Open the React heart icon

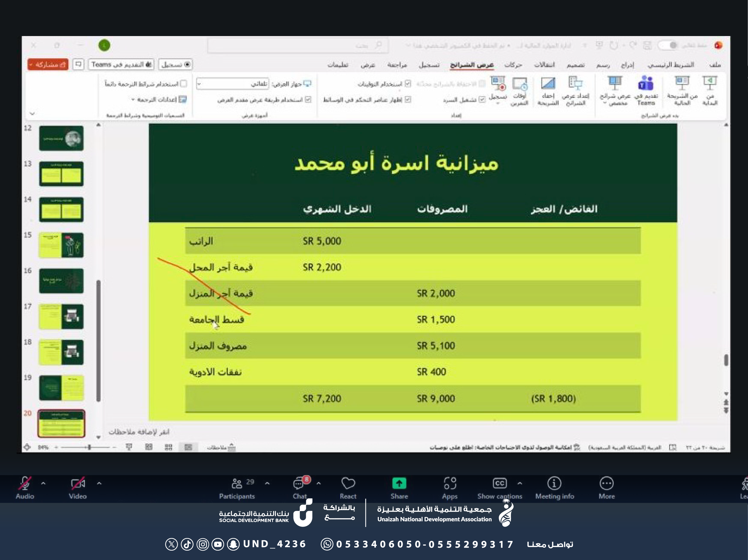(348, 483)
